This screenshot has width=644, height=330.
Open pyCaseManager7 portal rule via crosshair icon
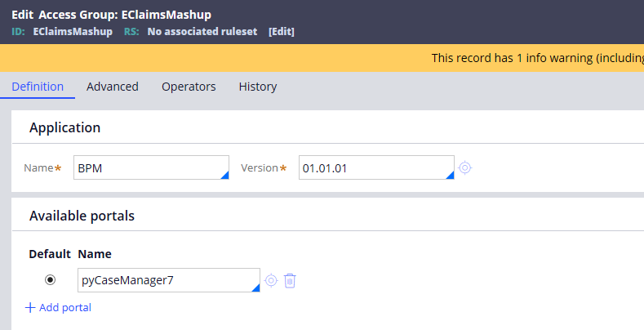[271, 280]
